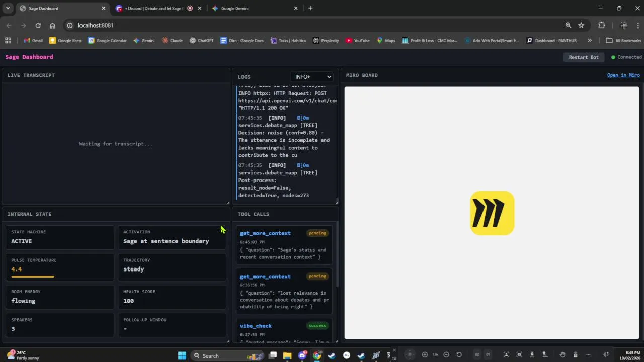
Task: Open the Gmail bookmark
Action: tap(33, 41)
